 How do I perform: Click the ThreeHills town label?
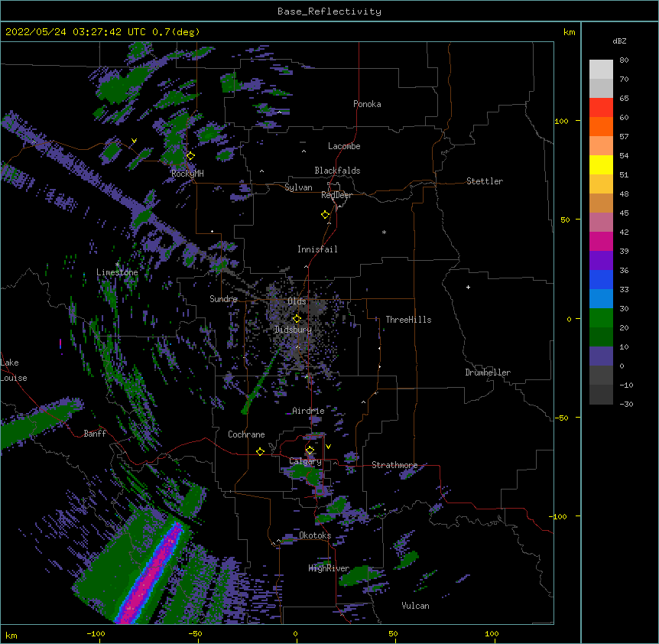[408, 320]
